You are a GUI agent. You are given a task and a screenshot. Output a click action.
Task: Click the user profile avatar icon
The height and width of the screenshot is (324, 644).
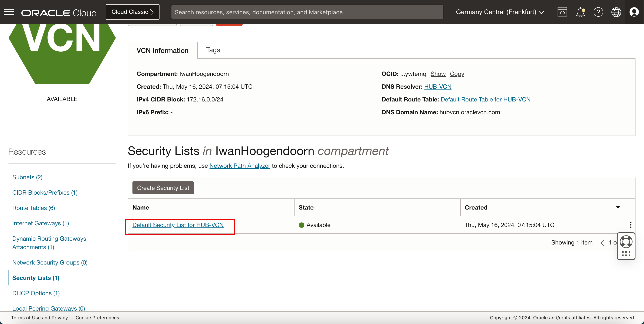coord(634,12)
